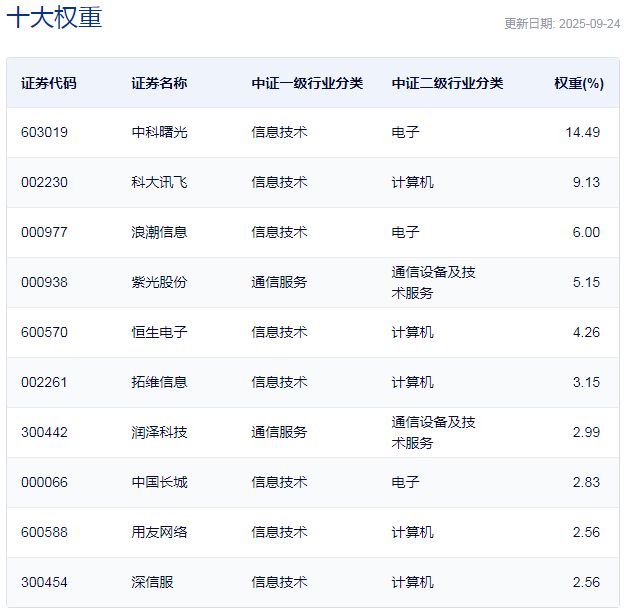Click 通信服务 in the 紫光股份 row
This screenshot has width=624, height=613.
pyautogui.click(x=279, y=282)
